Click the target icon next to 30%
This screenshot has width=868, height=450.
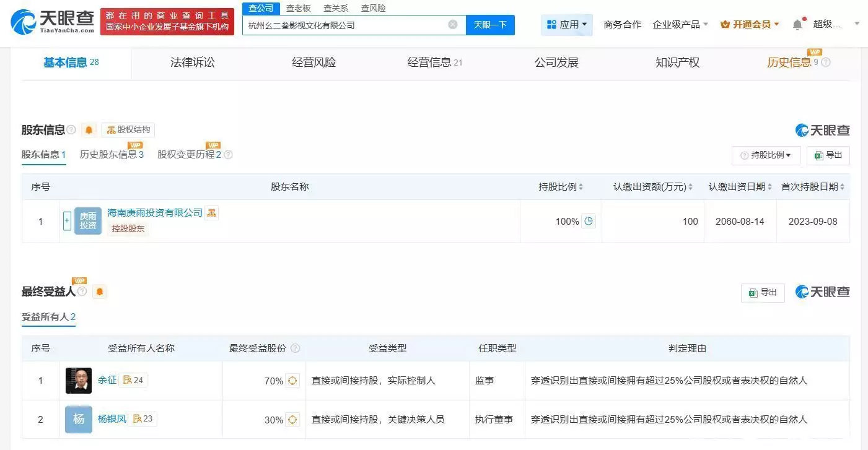292,420
